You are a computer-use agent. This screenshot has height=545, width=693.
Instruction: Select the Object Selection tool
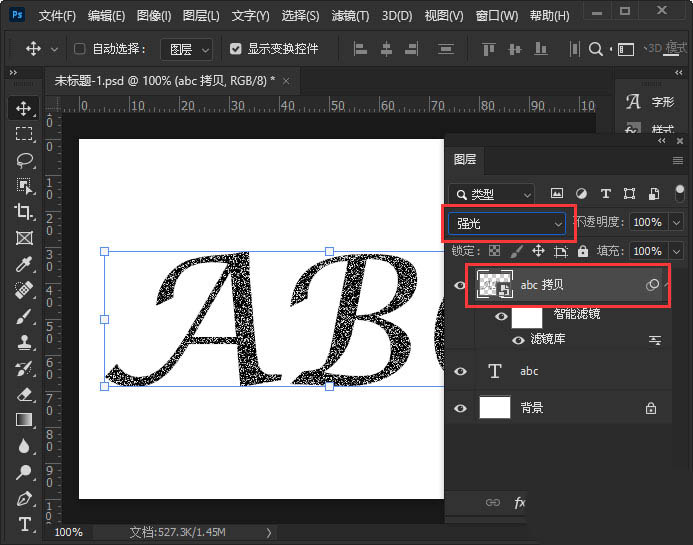[24, 186]
